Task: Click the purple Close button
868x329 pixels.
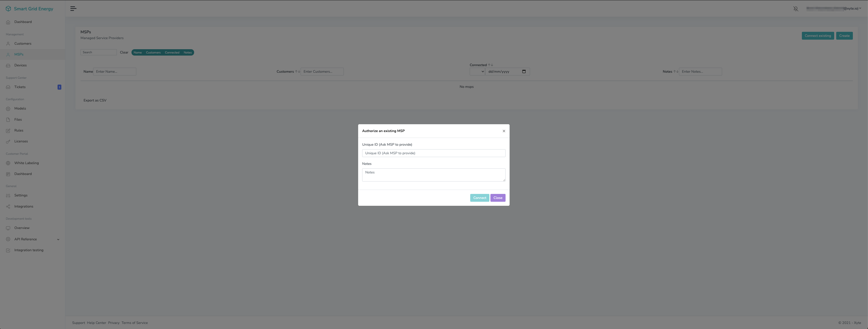Action: 498,198
